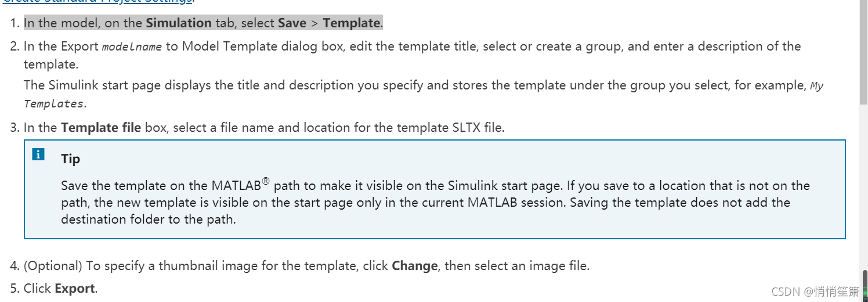Click the highlighted step 1 sentence
The height and width of the screenshot is (302, 868).
click(203, 23)
